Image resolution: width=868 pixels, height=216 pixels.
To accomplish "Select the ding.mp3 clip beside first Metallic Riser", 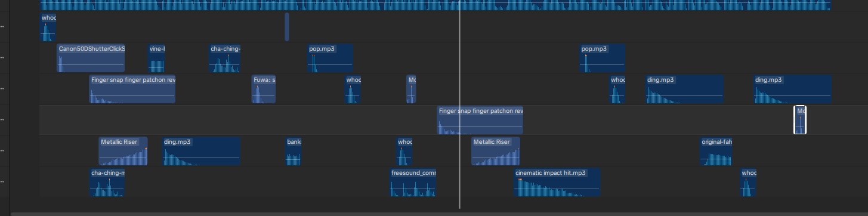I will (x=202, y=151).
